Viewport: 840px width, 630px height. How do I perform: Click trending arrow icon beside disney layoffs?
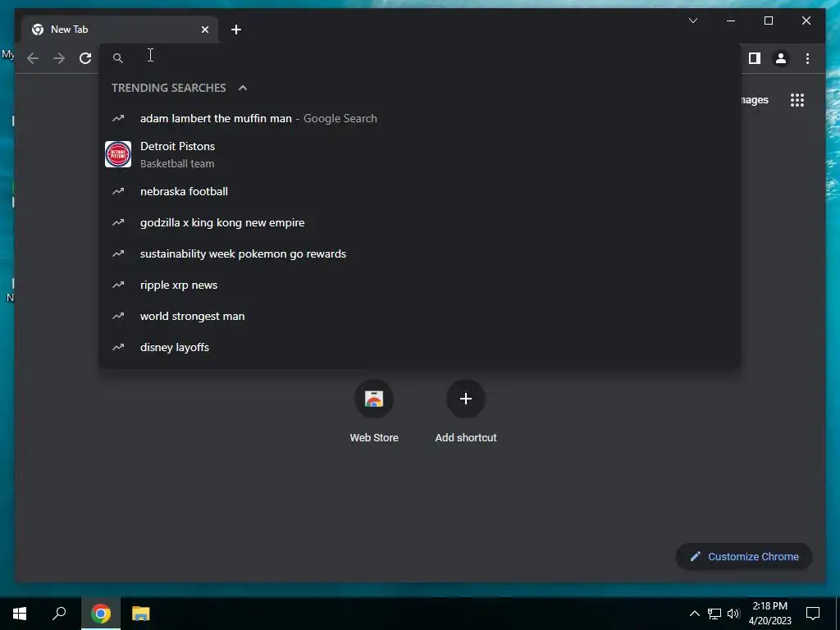pyautogui.click(x=118, y=347)
